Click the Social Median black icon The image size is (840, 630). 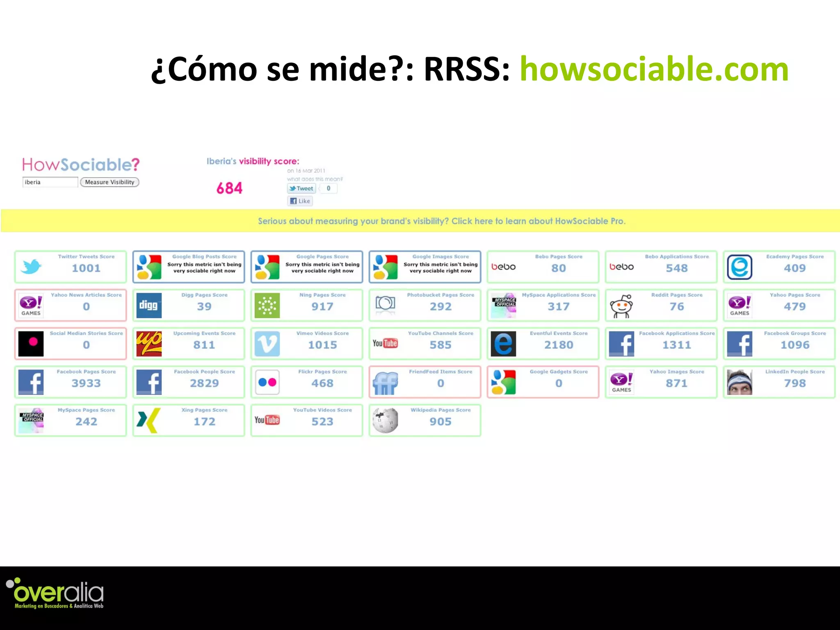[31, 344]
